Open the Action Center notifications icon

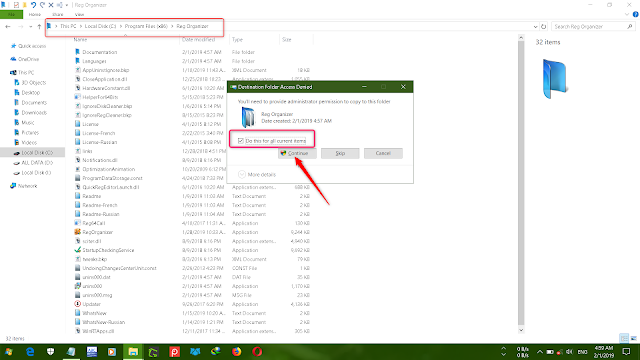point(627,352)
